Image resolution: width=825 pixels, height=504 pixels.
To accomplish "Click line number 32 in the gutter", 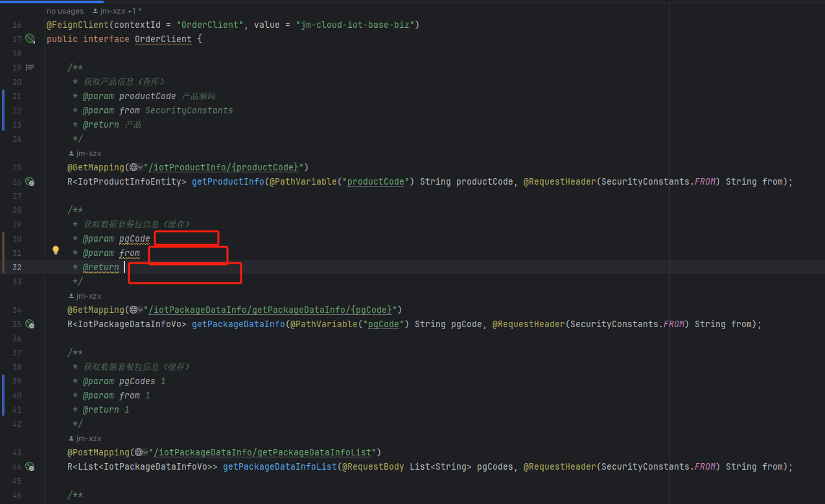I will [x=16, y=268].
